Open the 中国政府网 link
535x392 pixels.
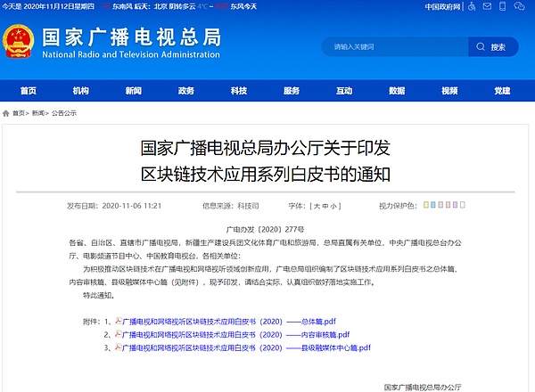click(x=443, y=6)
